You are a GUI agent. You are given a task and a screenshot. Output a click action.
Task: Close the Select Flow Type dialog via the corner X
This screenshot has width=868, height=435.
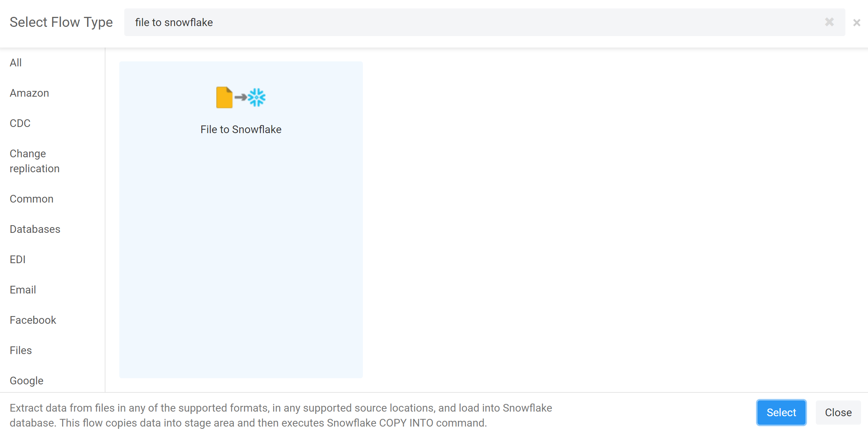tap(856, 23)
